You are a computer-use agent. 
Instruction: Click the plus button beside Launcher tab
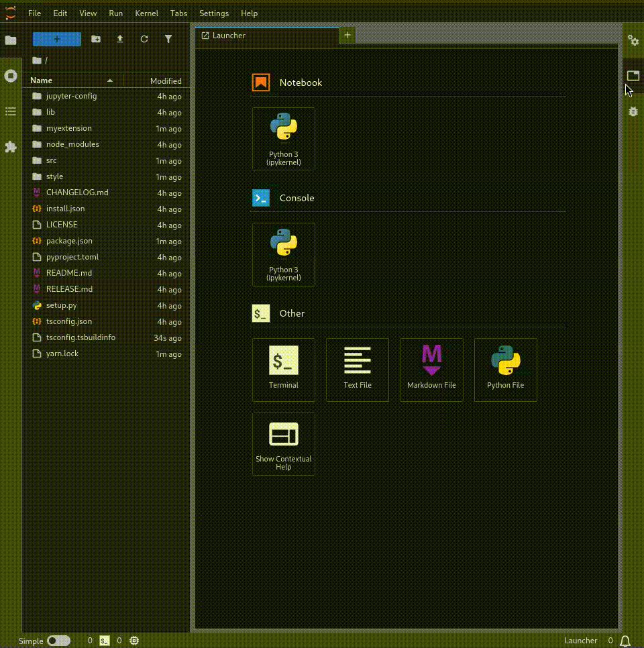[x=347, y=36]
